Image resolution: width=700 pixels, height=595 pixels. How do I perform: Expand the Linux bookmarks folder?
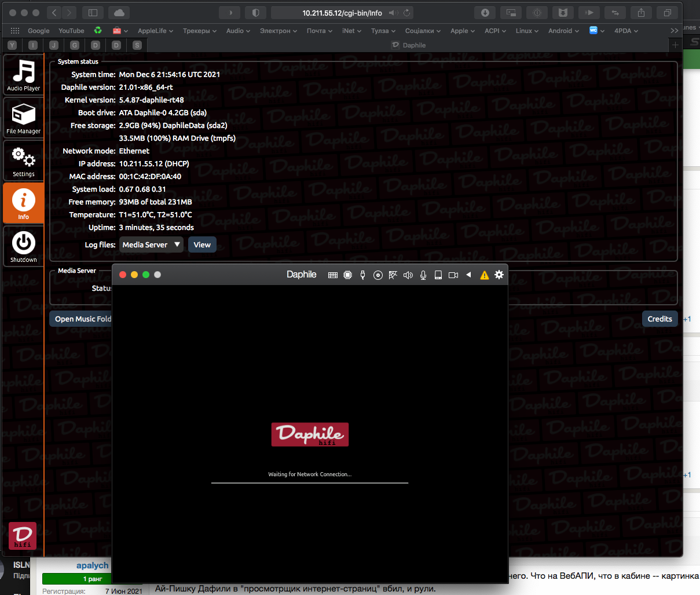pos(527,31)
